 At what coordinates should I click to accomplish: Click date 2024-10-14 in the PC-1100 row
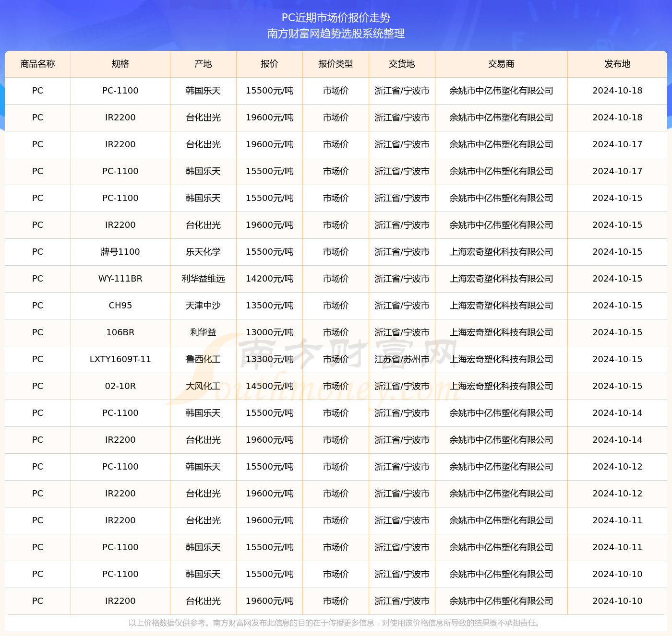coord(617,413)
